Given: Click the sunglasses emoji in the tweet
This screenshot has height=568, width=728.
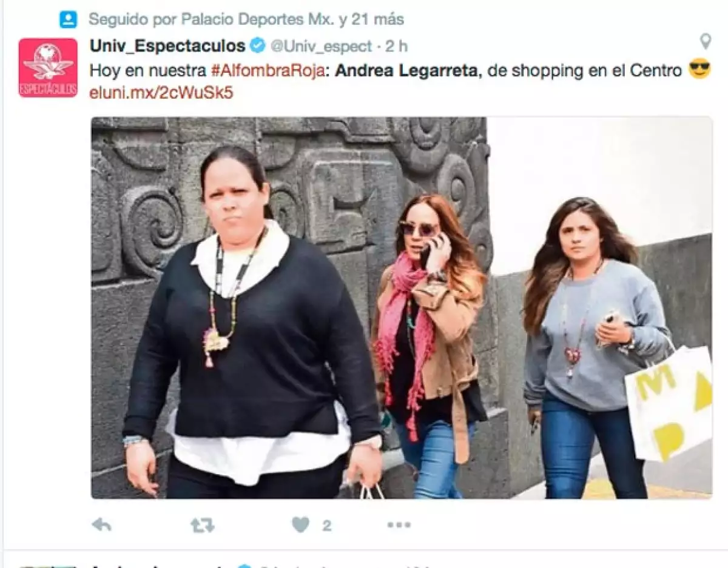Looking at the screenshot, I should coord(699,70).
